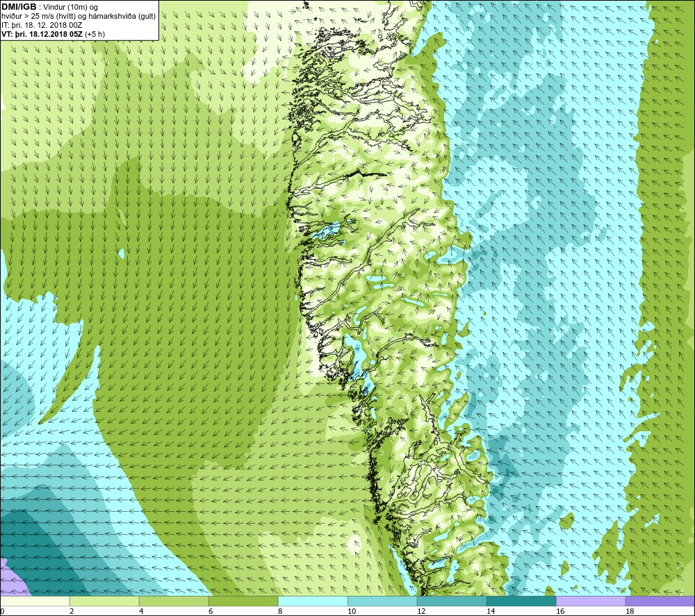This screenshot has height=616, width=695.
Task: Click the 'VT: þri. 18.12.2018 05Z' line
Action: click(x=42, y=34)
